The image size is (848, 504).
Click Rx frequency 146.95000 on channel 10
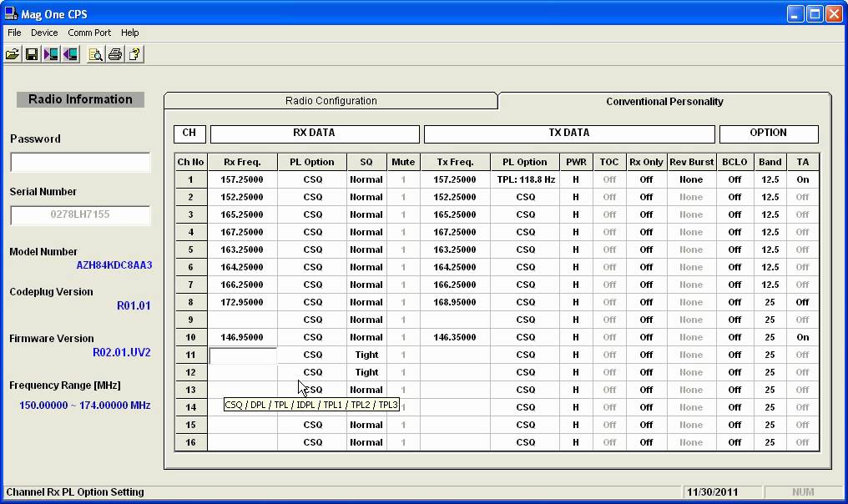[x=242, y=337]
